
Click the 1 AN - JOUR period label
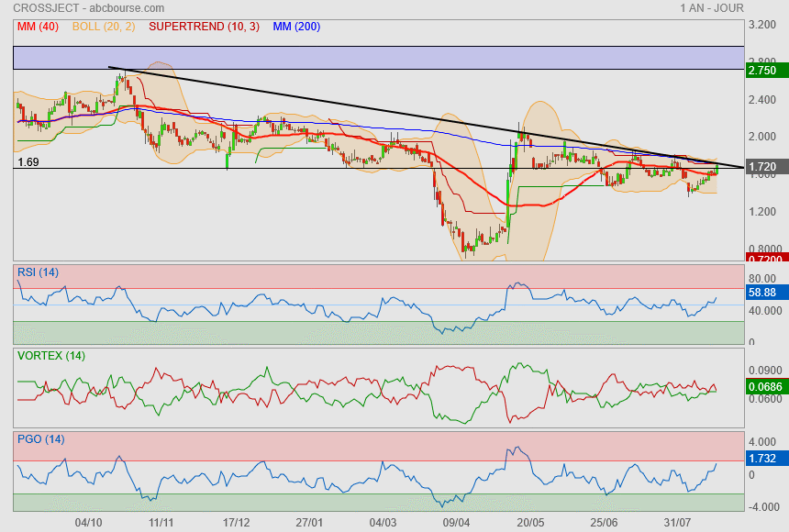click(712, 8)
